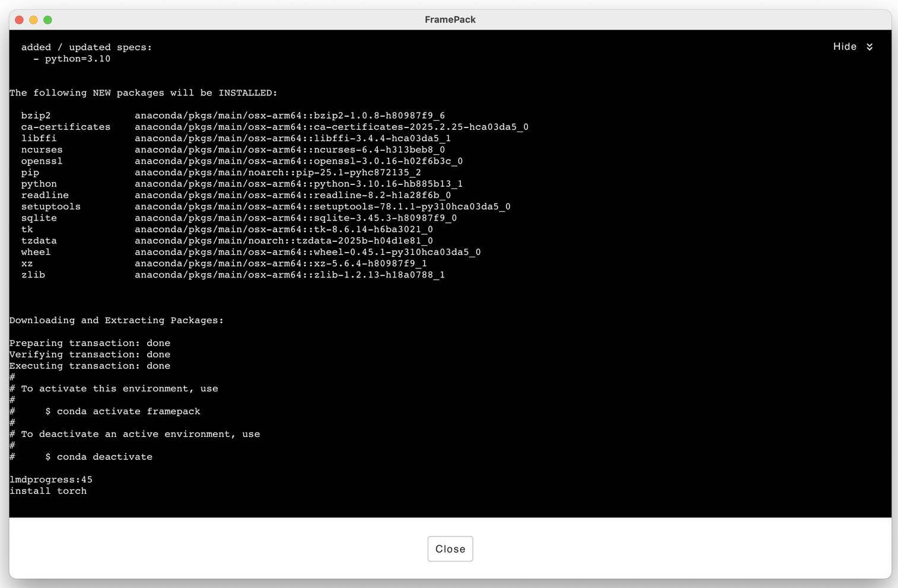This screenshot has width=898, height=588.
Task: Click 'Preparing transaction: done' line
Action: [90, 343]
